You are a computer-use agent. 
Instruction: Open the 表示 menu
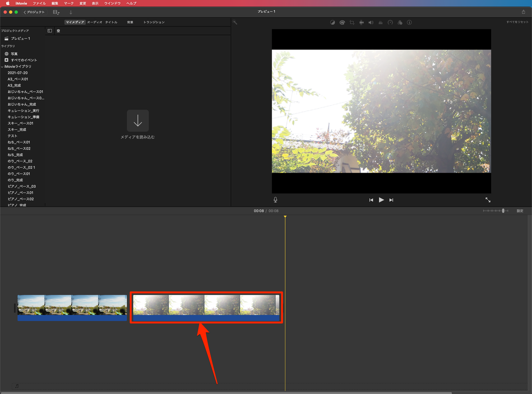click(x=95, y=3)
